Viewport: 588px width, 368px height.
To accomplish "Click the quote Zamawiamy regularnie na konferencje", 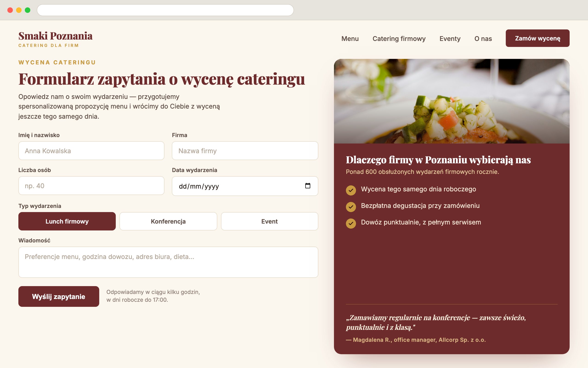I will click(436, 322).
